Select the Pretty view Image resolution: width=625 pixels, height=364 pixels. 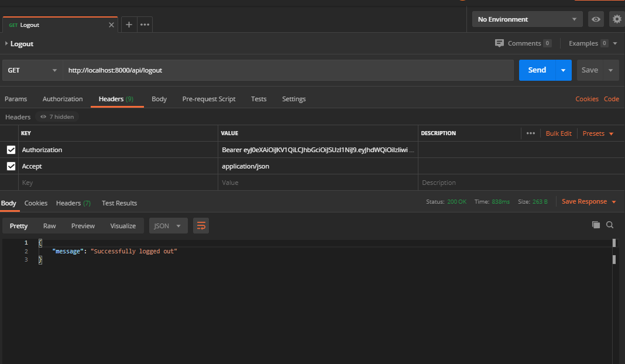tap(19, 226)
